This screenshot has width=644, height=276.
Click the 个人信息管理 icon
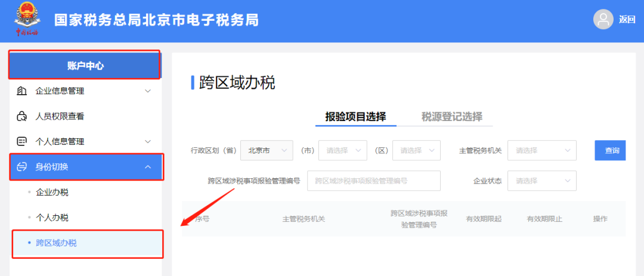point(21,142)
